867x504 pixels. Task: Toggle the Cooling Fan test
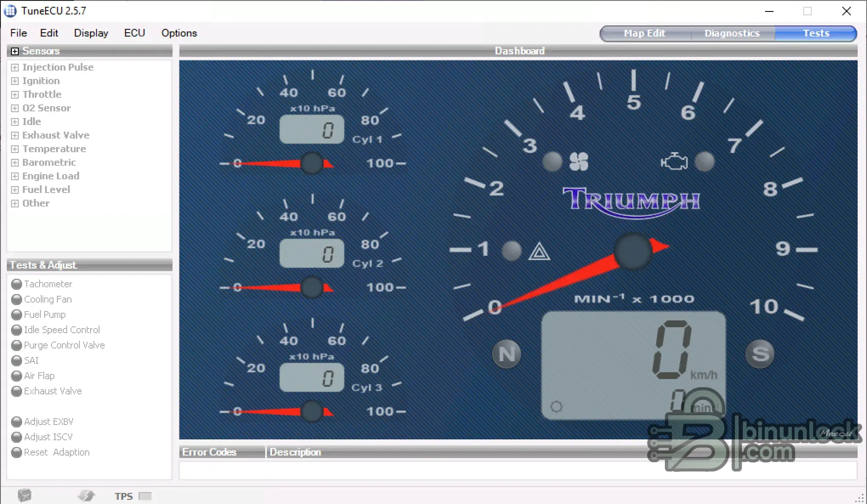17,299
